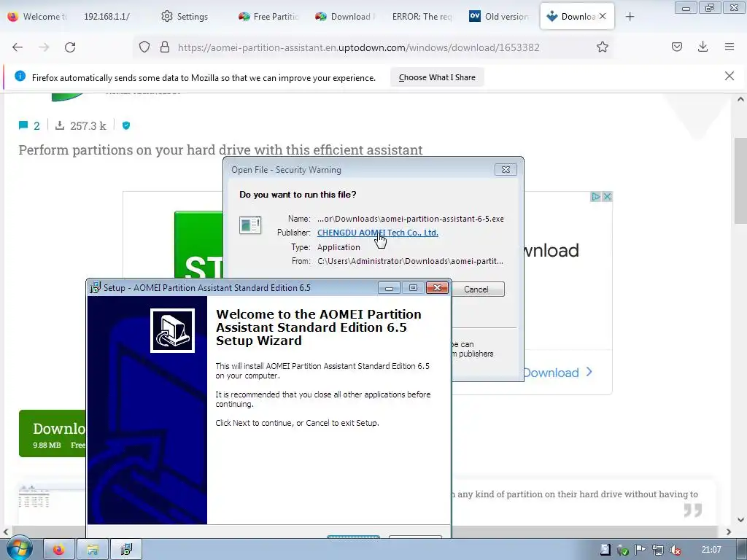Viewport: 747px width, 560px height.
Task: Open the file explorer taskbar icon
Action: (x=93, y=550)
